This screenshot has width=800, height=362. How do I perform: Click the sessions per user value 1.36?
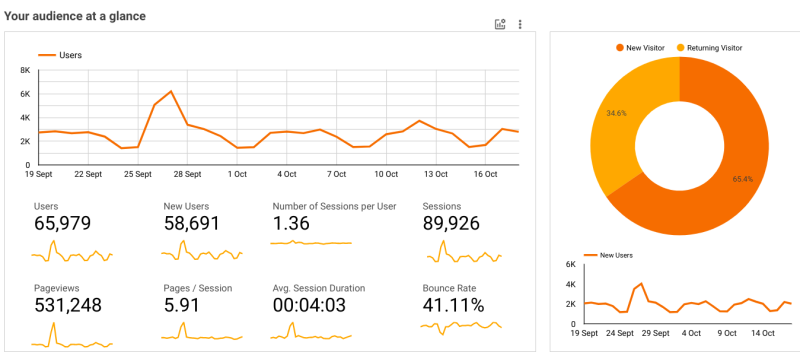(x=291, y=223)
